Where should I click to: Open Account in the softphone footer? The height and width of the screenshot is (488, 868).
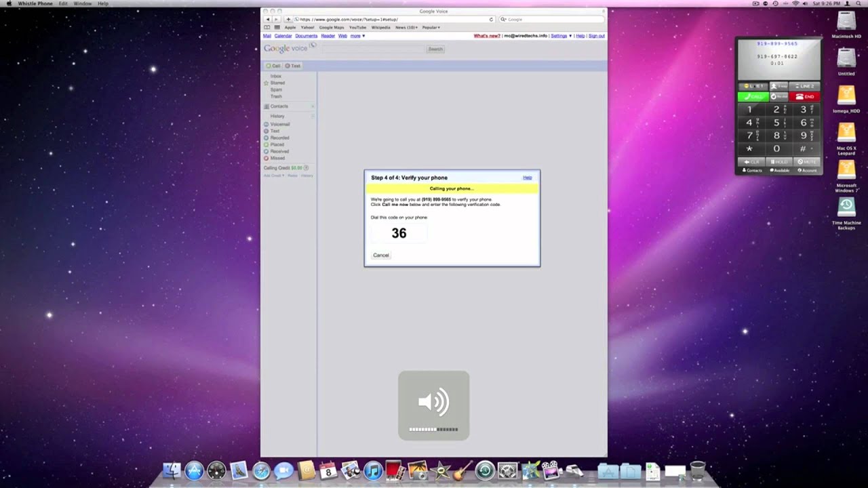[807, 170]
